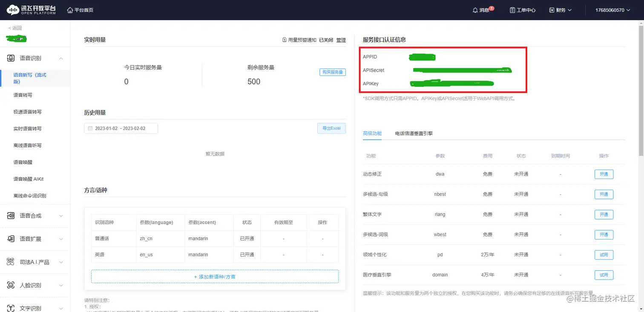Click the APPID label

pos(370,57)
